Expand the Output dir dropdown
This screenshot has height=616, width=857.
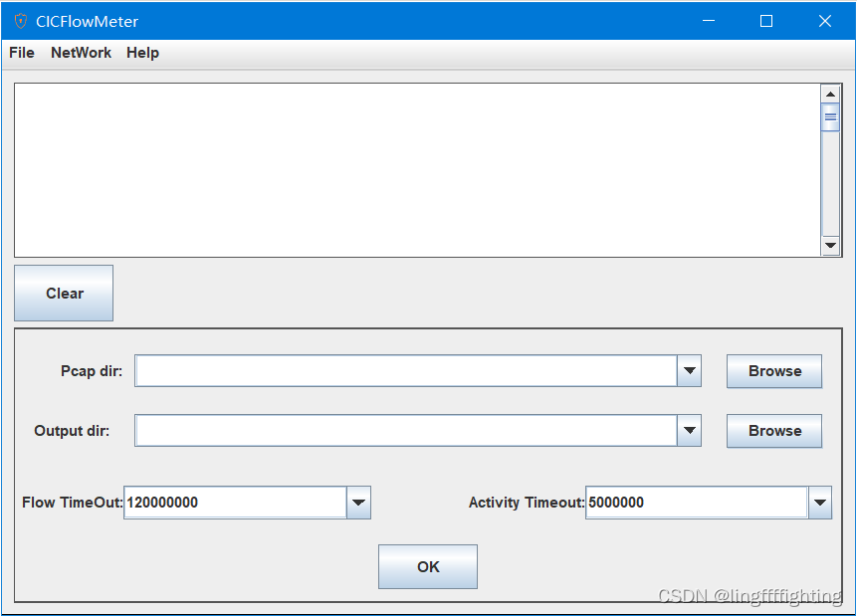coord(689,430)
